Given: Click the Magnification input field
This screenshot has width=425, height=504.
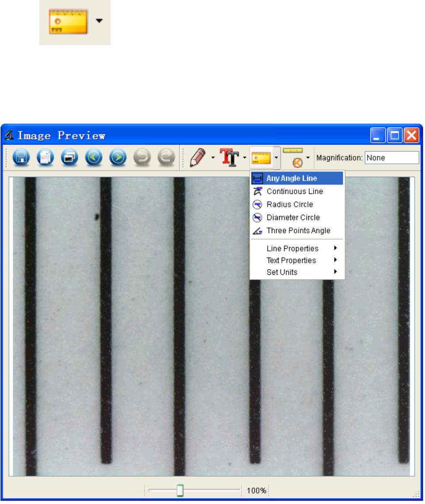Looking at the screenshot, I should point(392,158).
